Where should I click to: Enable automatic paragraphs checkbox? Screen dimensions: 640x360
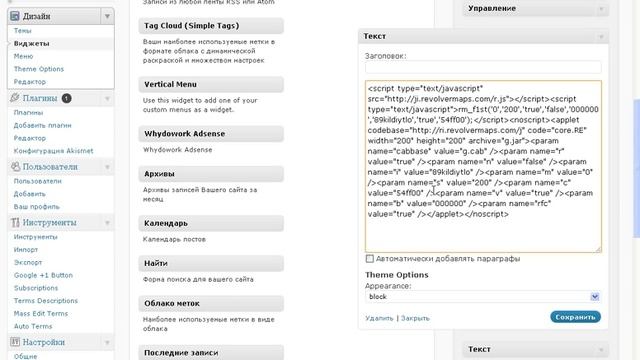tap(369, 259)
